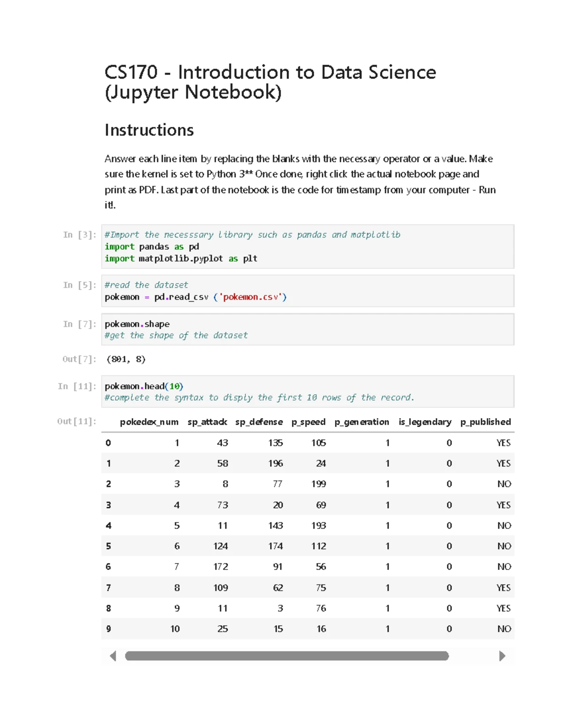The width and height of the screenshot is (563, 728).
Task: Click p_speed value 105 in row 0
Action: 319,443
